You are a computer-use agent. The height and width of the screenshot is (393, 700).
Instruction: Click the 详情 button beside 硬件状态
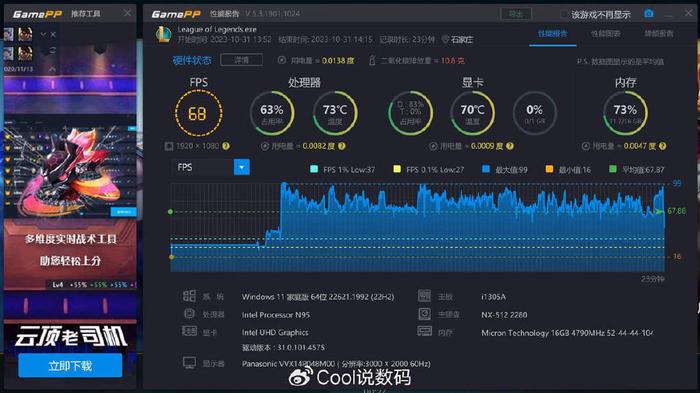click(242, 60)
